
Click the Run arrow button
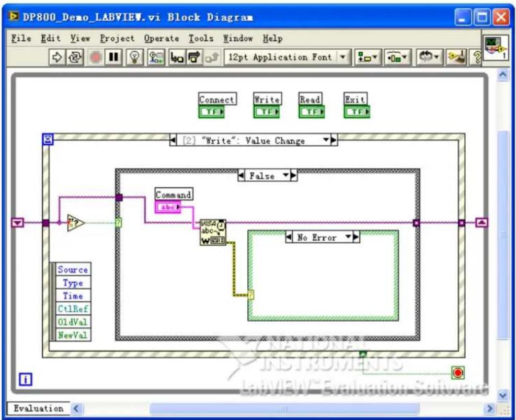[57, 58]
